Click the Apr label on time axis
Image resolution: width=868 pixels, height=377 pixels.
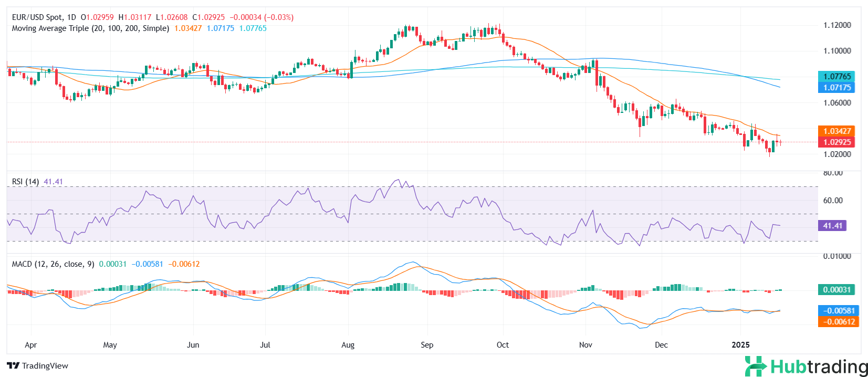(x=30, y=345)
